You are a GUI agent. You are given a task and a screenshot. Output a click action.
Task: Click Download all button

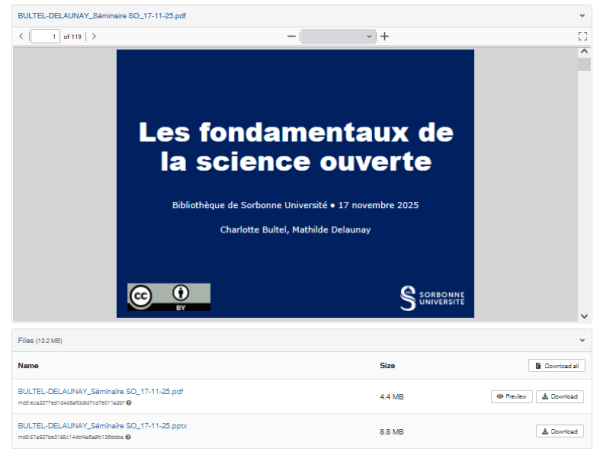coord(557,366)
